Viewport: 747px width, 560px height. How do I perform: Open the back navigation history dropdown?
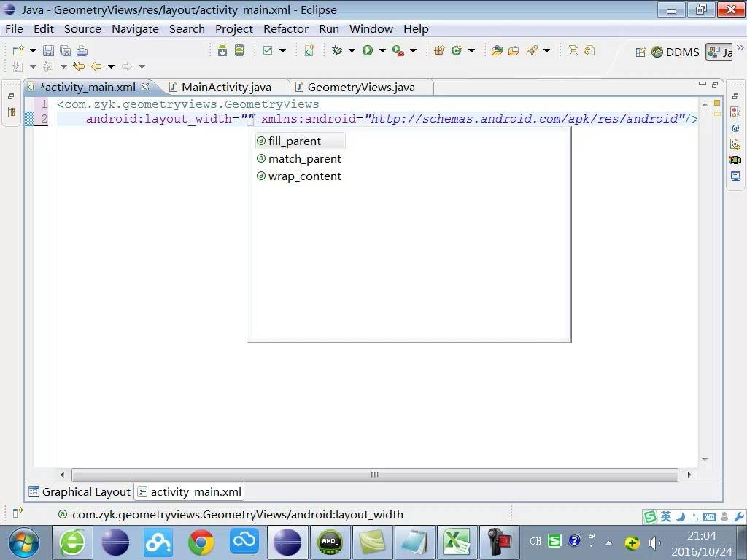111,66
